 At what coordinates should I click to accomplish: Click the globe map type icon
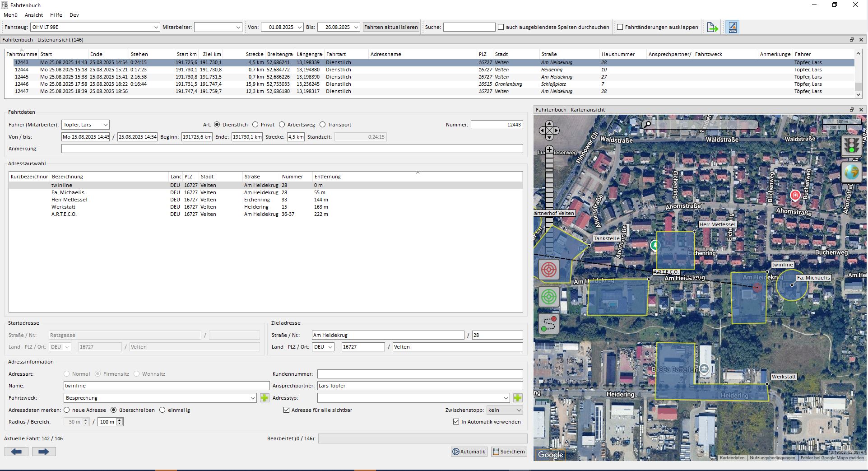(x=851, y=172)
